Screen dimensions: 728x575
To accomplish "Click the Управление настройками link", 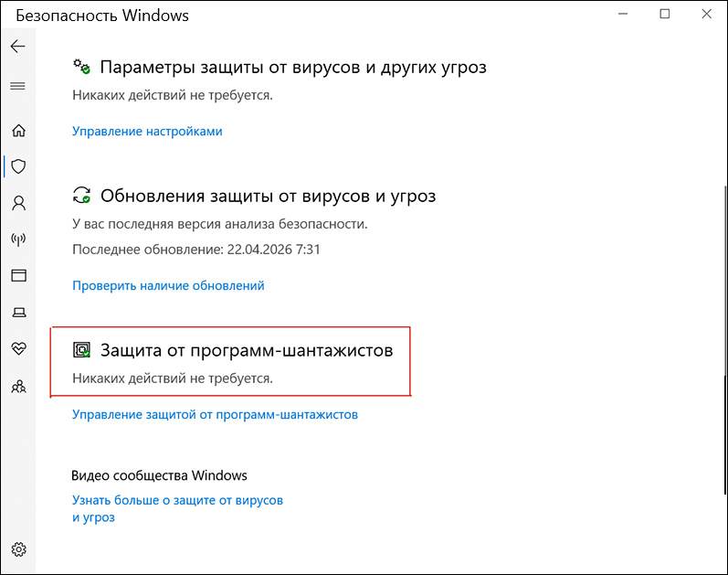I will point(147,132).
